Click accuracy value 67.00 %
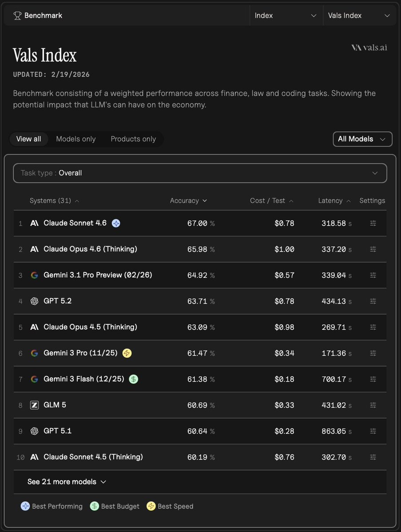401x532 pixels. pyautogui.click(x=201, y=223)
